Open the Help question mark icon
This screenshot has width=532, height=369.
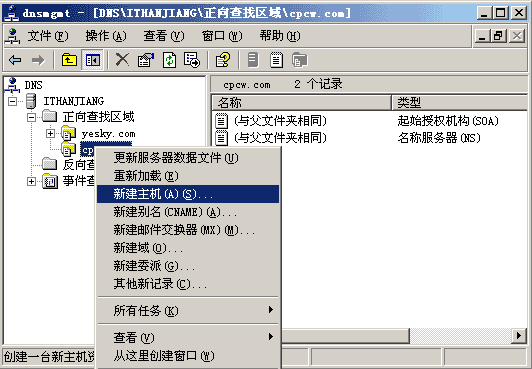(x=223, y=60)
